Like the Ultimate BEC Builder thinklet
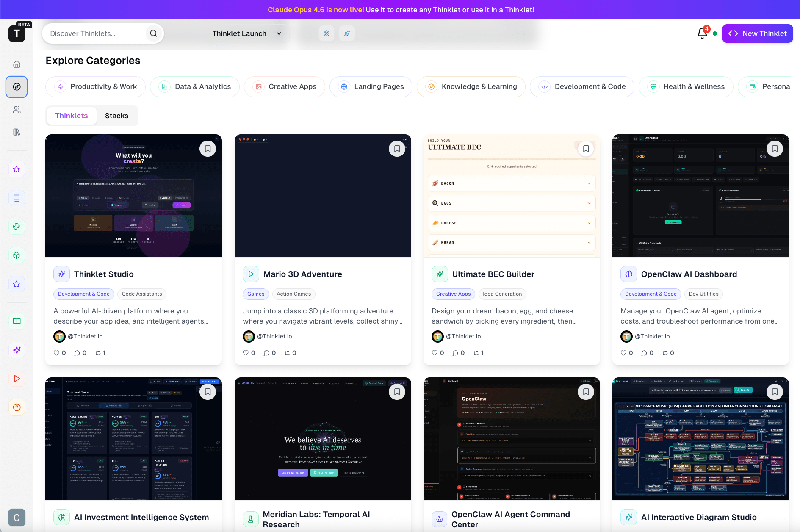The image size is (800, 532). coord(435,352)
